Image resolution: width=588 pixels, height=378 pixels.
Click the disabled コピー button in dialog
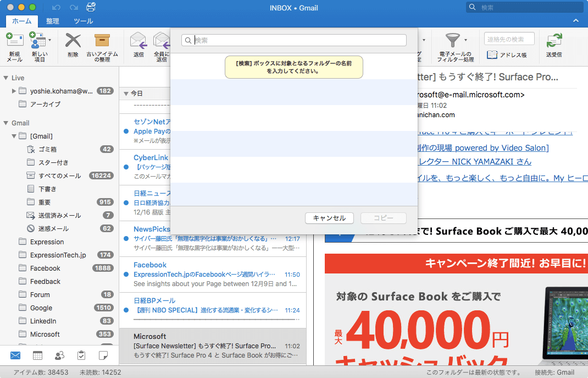click(383, 218)
